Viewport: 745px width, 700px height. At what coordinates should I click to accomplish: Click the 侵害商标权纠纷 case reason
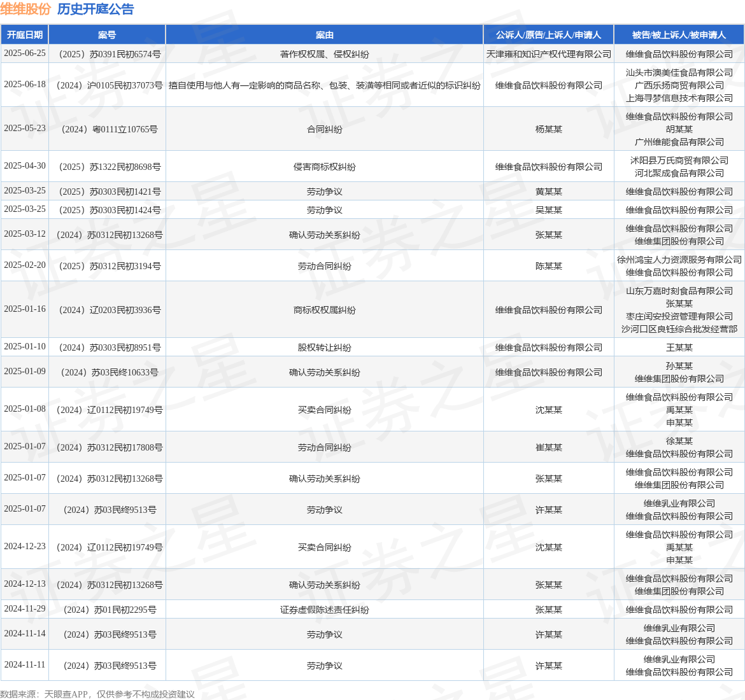325,167
